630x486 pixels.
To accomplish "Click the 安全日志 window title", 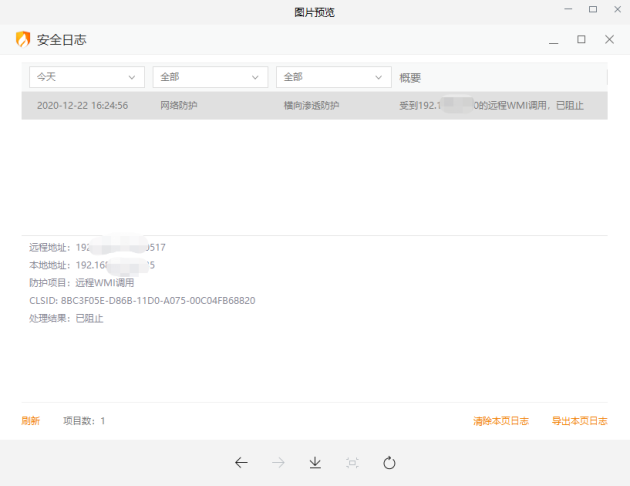I will [61, 40].
